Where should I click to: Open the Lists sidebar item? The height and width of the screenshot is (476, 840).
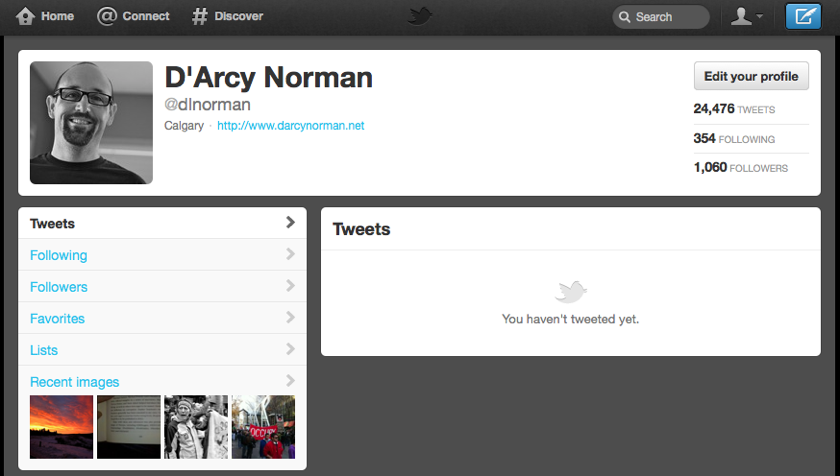click(x=162, y=350)
